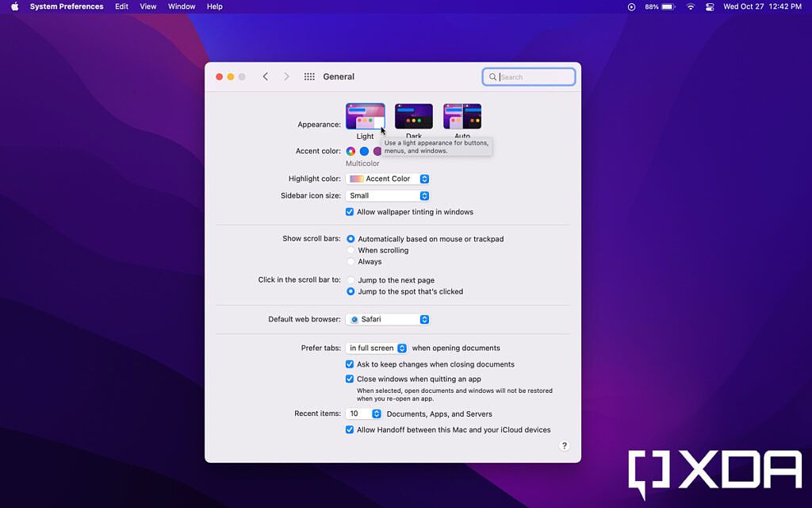
Task: Click inside the Search field
Action: pyautogui.click(x=529, y=76)
